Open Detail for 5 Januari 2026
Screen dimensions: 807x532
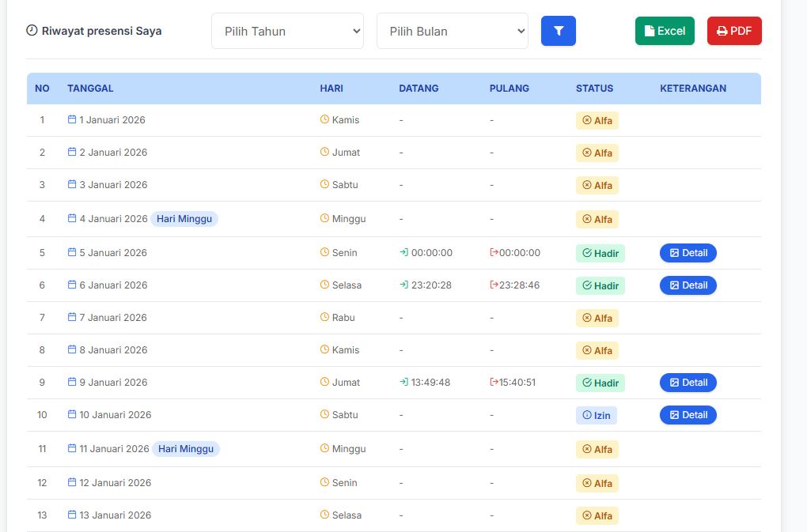pos(688,253)
